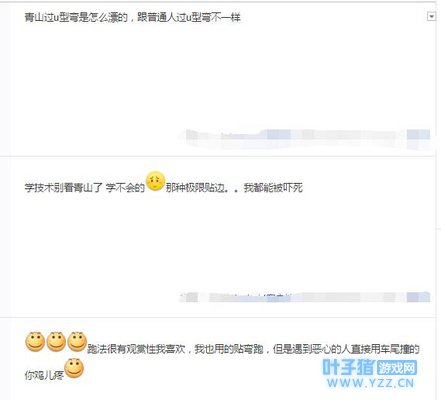Select the text 你鸡儿疼 in the third post
The height and width of the screenshot is (400, 441).
pyautogui.click(x=44, y=375)
